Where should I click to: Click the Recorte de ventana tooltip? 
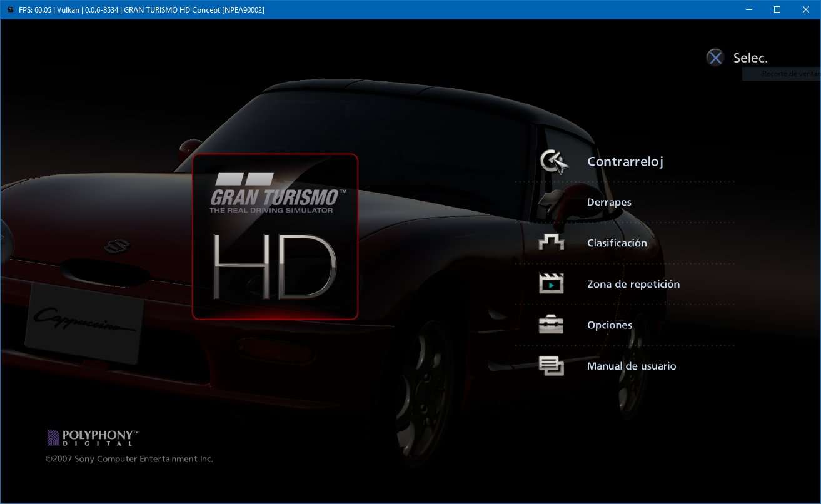[787, 73]
